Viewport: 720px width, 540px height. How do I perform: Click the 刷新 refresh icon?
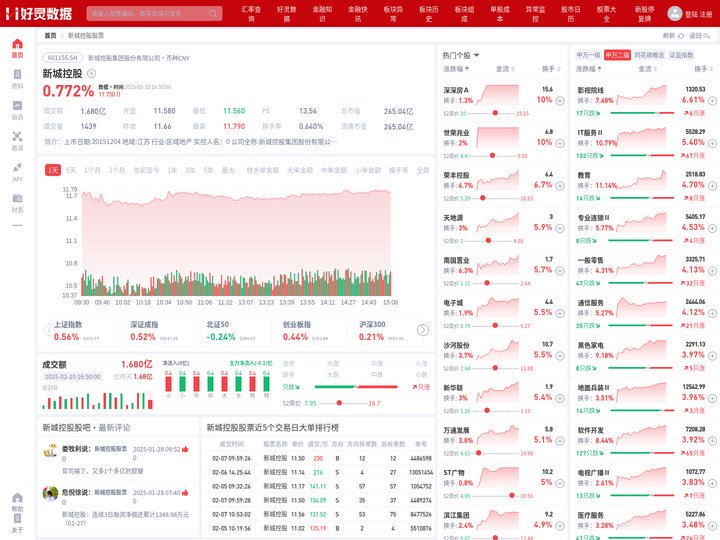[x=681, y=36]
